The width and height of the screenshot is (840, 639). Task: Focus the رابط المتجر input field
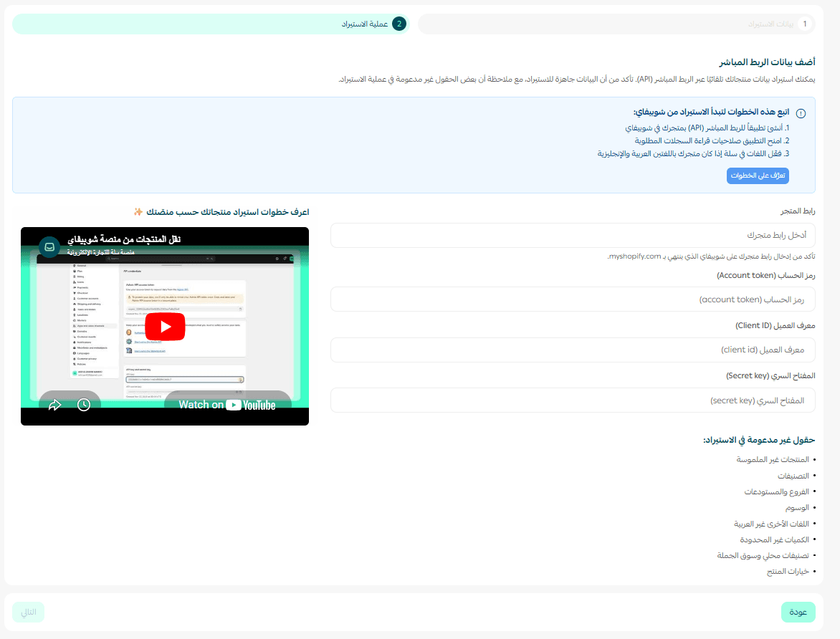[573, 235]
